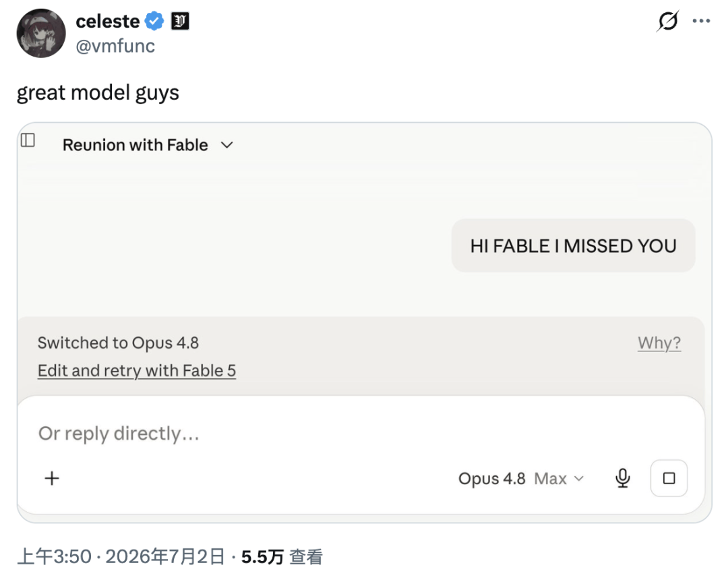This screenshot has height=582, width=728.
Task: Stop the response with the square button
Action: [669, 478]
